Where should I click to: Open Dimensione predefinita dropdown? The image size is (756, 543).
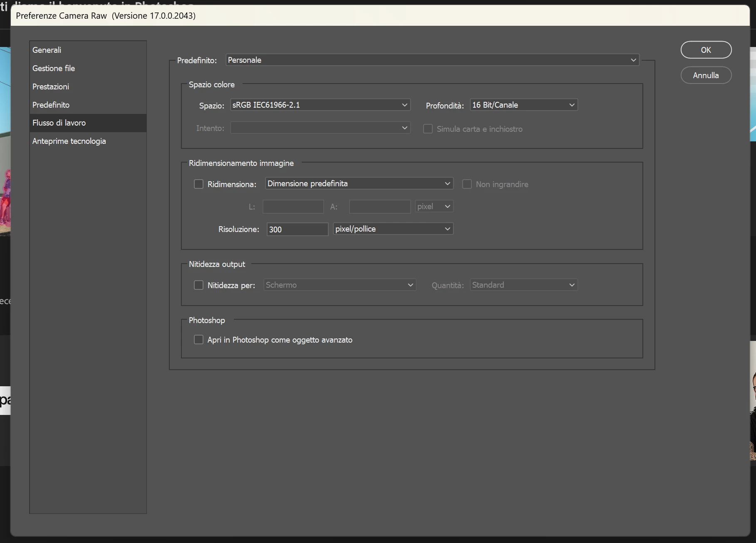(x=359, y=183)
